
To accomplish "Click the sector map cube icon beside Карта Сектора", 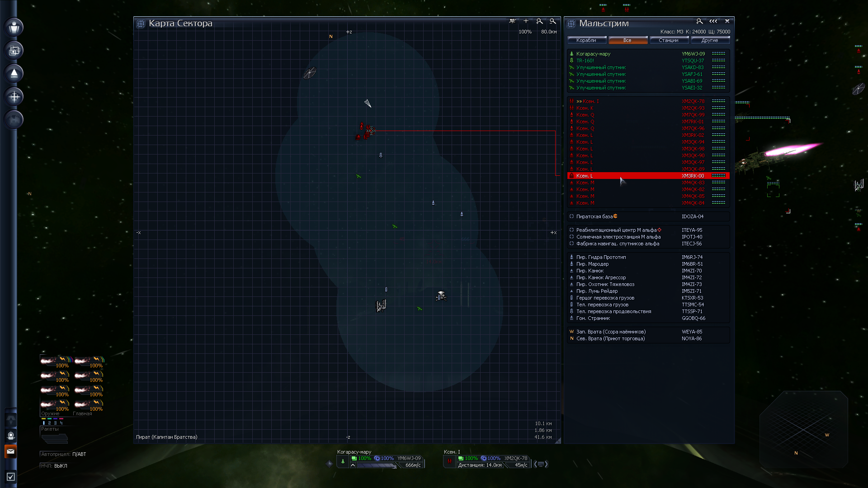I will click(x=141, y=23).
